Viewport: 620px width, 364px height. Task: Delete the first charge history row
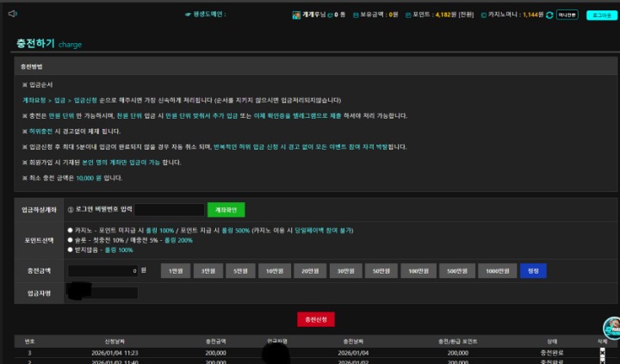[x=602, y=352]
